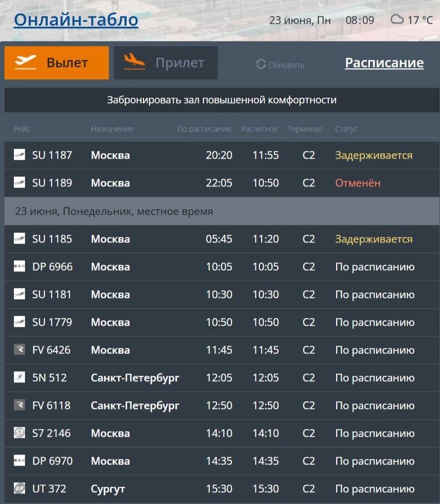440x504 pixels.
Task: Select the Сургут destination in UT 372 row
Action: (108, 488)
